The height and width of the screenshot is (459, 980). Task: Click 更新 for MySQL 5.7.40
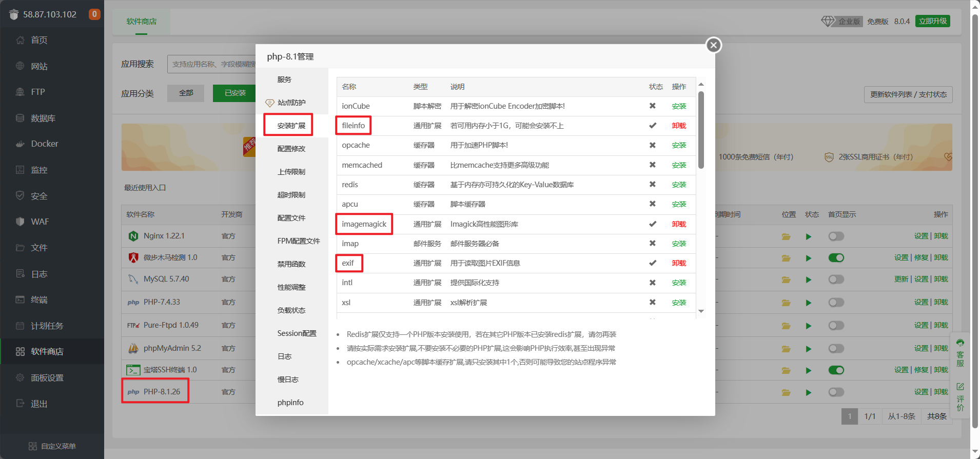901,279
